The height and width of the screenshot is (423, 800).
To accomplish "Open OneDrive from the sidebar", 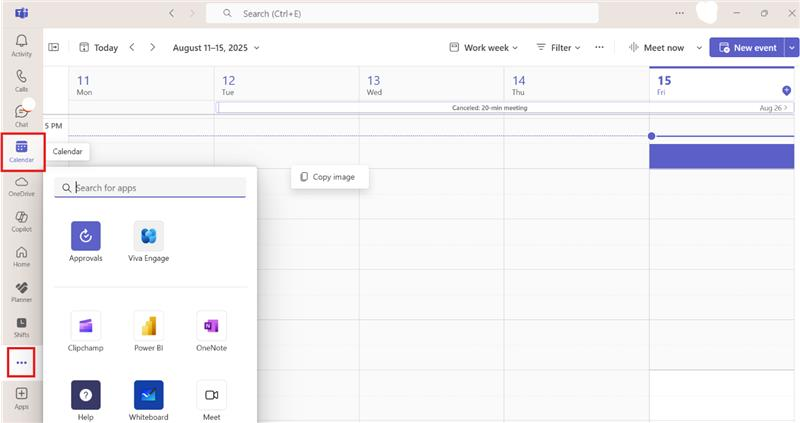I will (21, 186).
